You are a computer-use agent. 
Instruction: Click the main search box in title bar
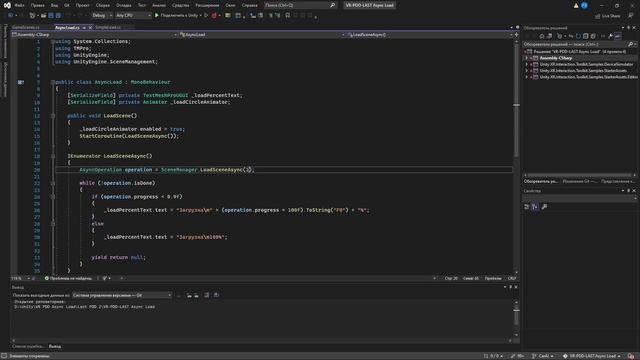300,5
